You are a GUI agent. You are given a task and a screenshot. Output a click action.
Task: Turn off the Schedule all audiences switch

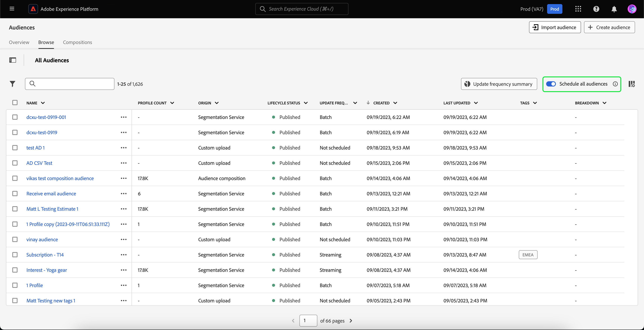(x=551, y=84)
